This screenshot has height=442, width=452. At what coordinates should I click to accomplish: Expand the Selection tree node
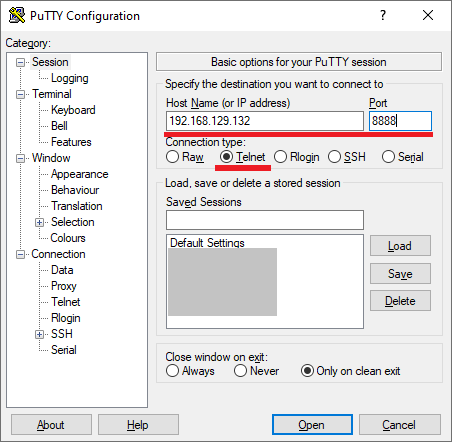[39, 222]
